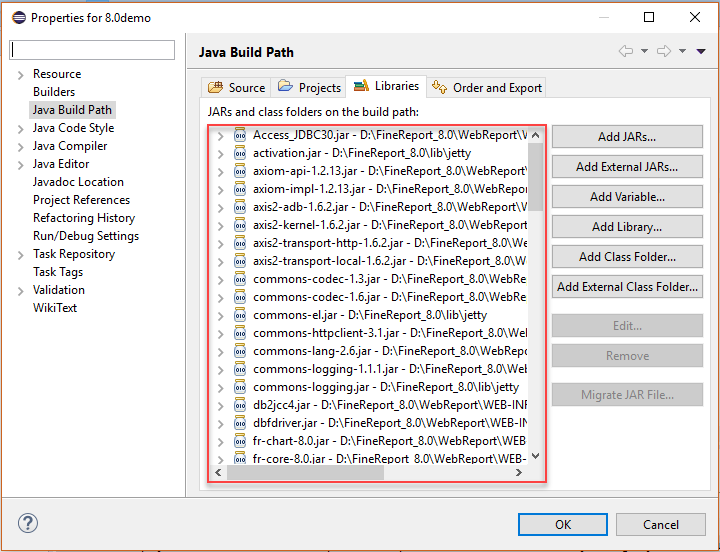Click the jar icon of axis2-transport-http-1.6.2.jar
This screenshot has width=720, height=552.
[x=240, y=243]
